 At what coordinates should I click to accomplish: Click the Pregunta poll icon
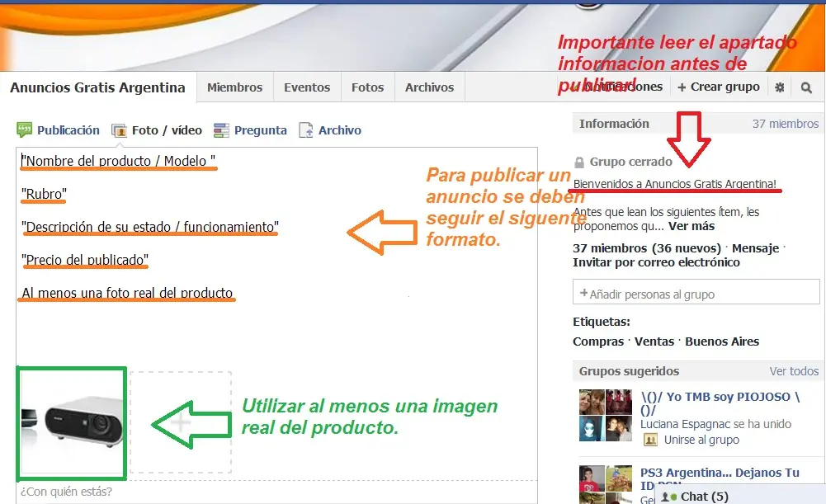(x=221, y=130)
